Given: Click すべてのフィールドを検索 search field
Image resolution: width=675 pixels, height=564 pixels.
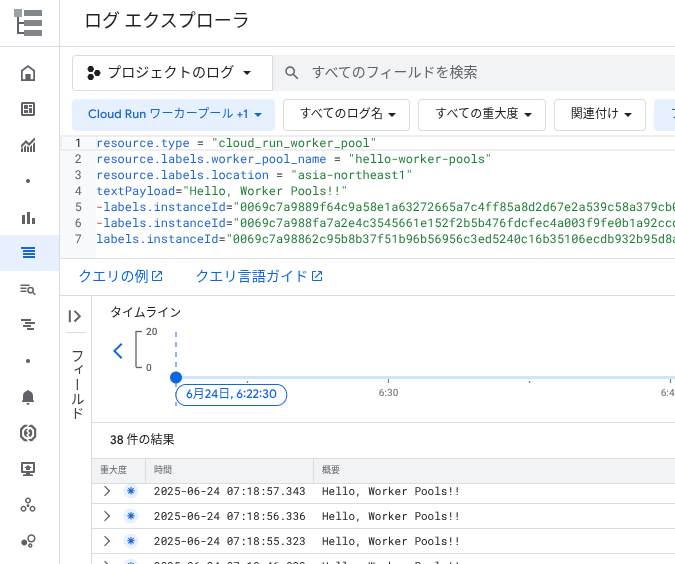Looking at the screenshot, I should [x=474, y=73].
